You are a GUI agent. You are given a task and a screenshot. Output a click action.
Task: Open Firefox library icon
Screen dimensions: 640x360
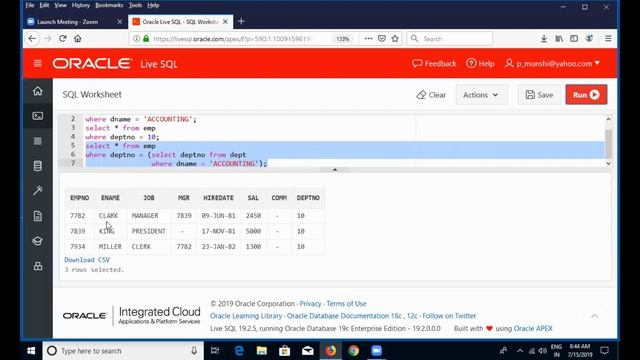click(559, 38)
